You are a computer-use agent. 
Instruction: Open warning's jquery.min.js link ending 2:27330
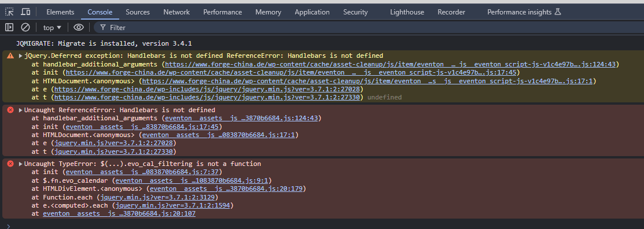[207, 97]
